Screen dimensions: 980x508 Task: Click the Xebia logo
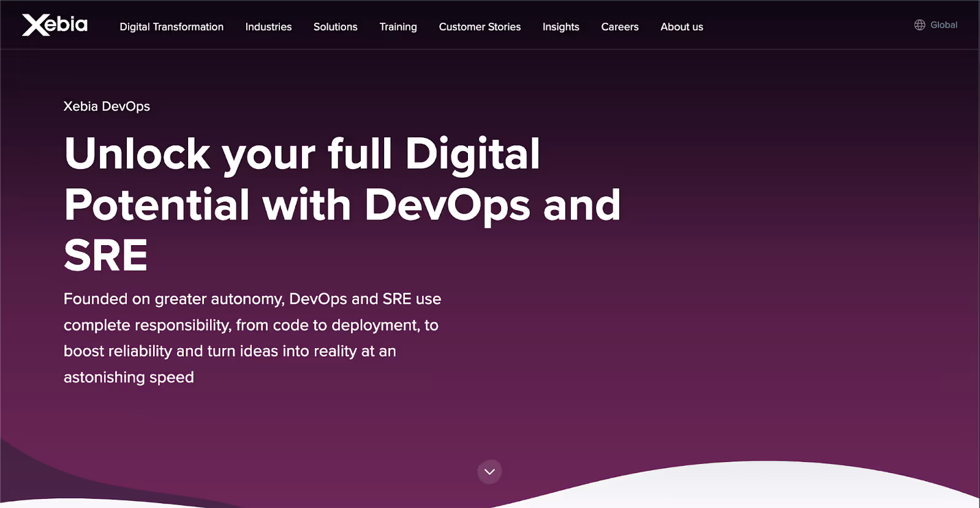(55, 25)
